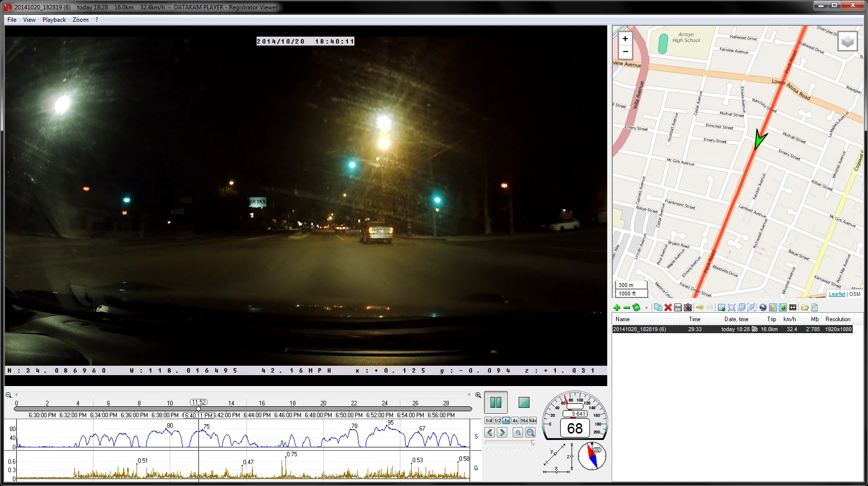
Task: Click the film strip video export icon
Action: 793,307
